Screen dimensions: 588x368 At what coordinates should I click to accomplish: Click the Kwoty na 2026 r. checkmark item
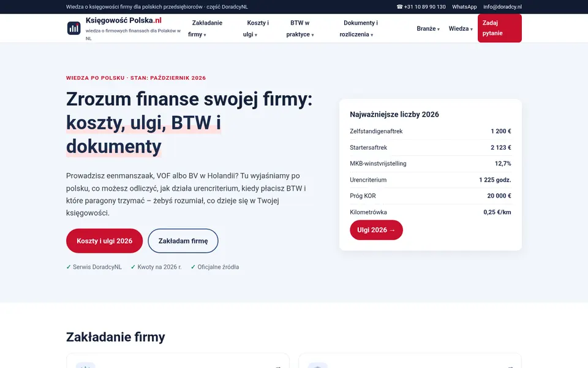pos(156,267)
